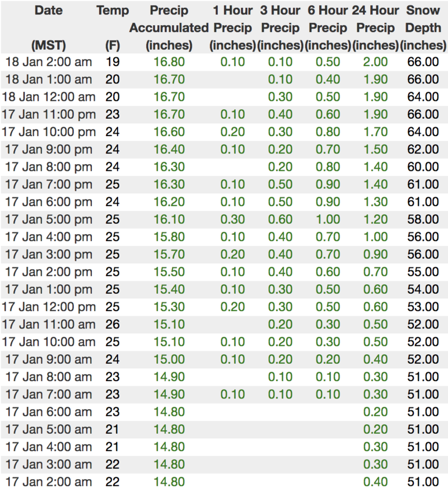The image size is (448, 491).
Task: Select the 17 Jan 12:00 pm date cell
Action: click(x=48, y=307)
